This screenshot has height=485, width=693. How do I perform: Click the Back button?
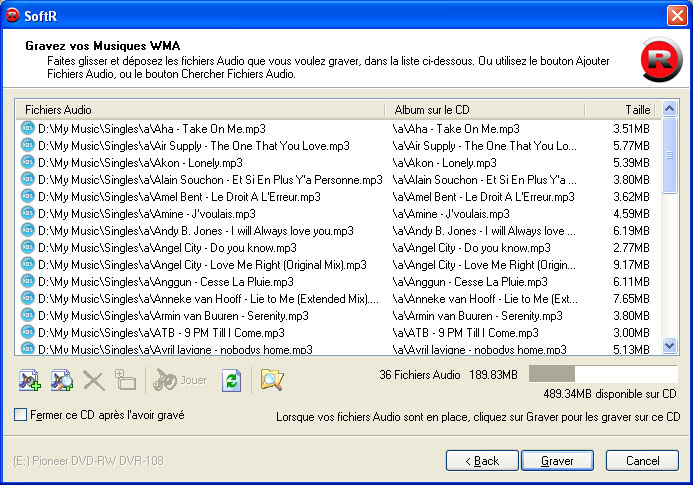click(482, 461)
